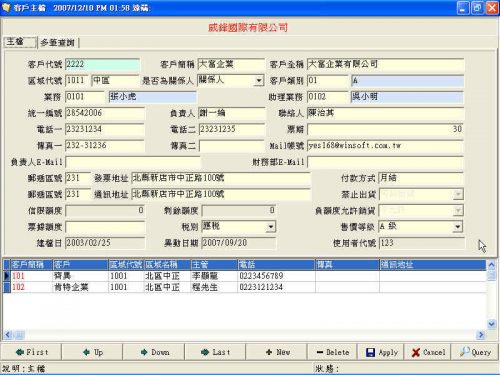
Task: Move Down to the next record
Action: 154,352
